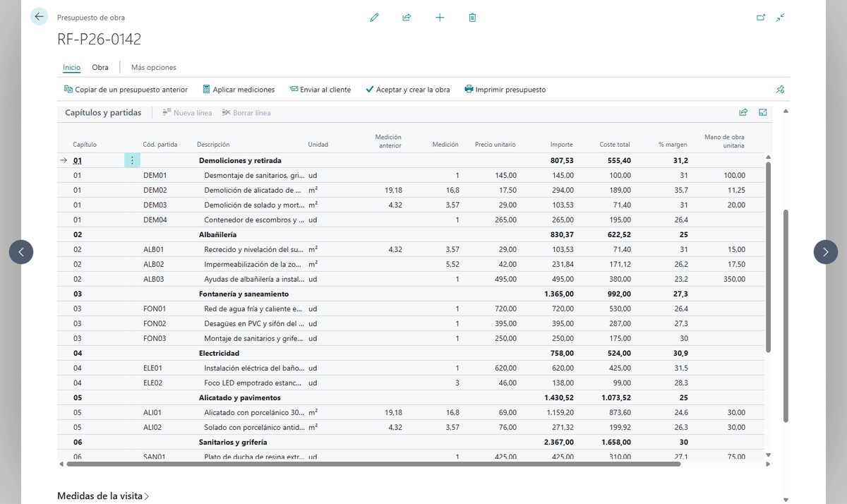Collapse the Capítulos y partidas section header
Viewport: 847px width, 504px height.
click(x=103, y=113)
